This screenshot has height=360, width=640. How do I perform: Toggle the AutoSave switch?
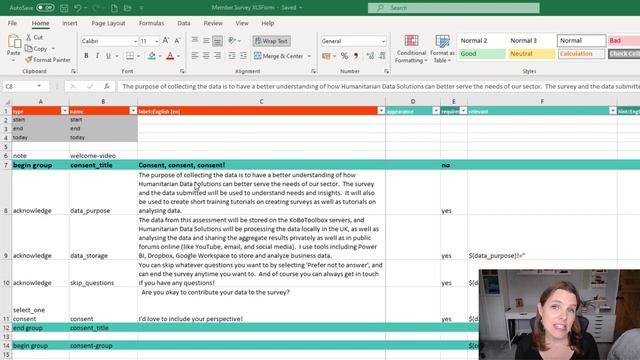pyautogui.click(x=45, y=7)
